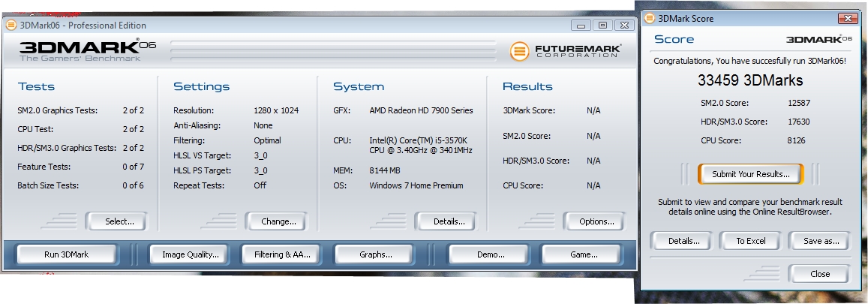Click the Tests section heading

click(x=36, y=86)
